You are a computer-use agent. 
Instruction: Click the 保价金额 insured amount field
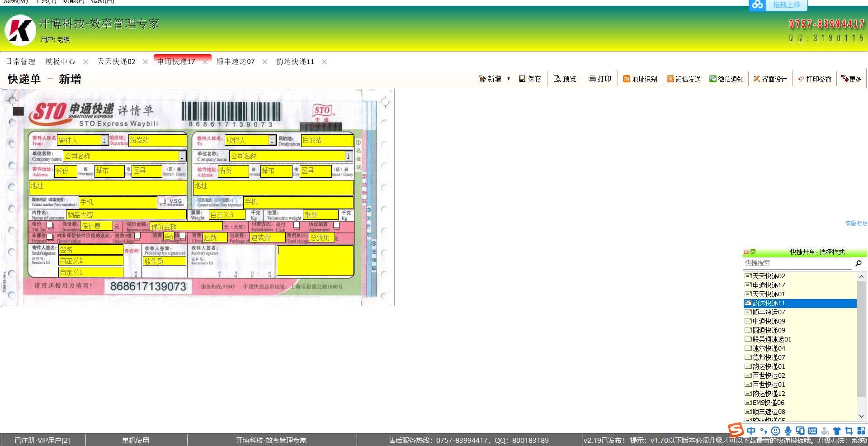click(x=186, y=226)
